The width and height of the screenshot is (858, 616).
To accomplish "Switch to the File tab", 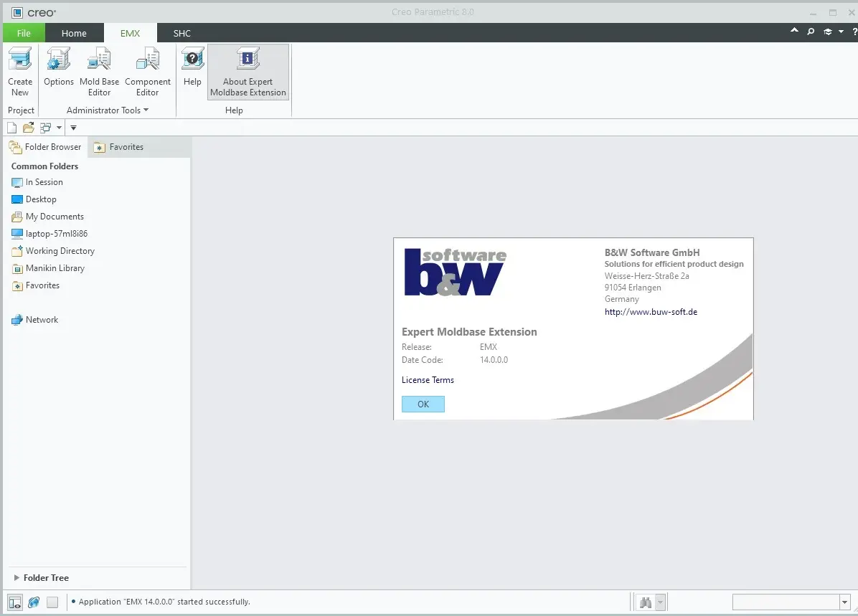I will 24,33.
